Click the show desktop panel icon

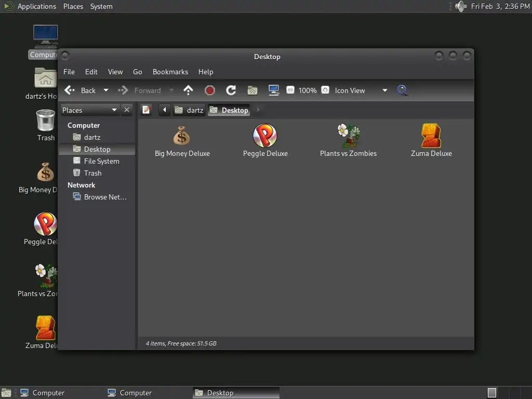tap(6, 393)
